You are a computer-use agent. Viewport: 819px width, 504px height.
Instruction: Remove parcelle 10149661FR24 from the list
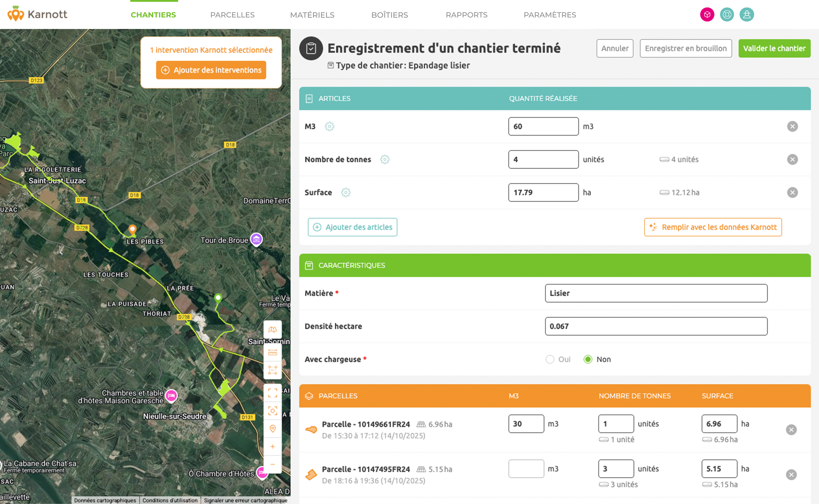coord(792,430)
